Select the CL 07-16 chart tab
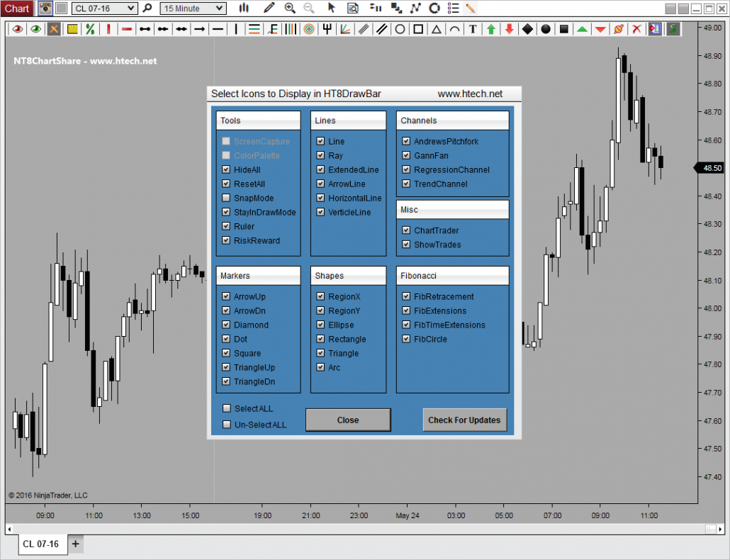This screenshot has width=730, height=560. click(41, 544)
